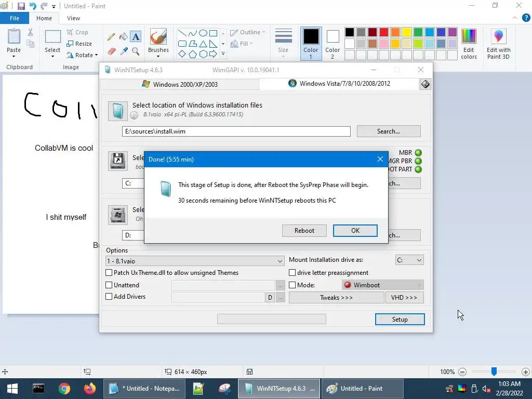Select the Windows Vista/7/8/10/2008/2012 tab
This screenshot has height=399, width=532.
coord(339,84)
